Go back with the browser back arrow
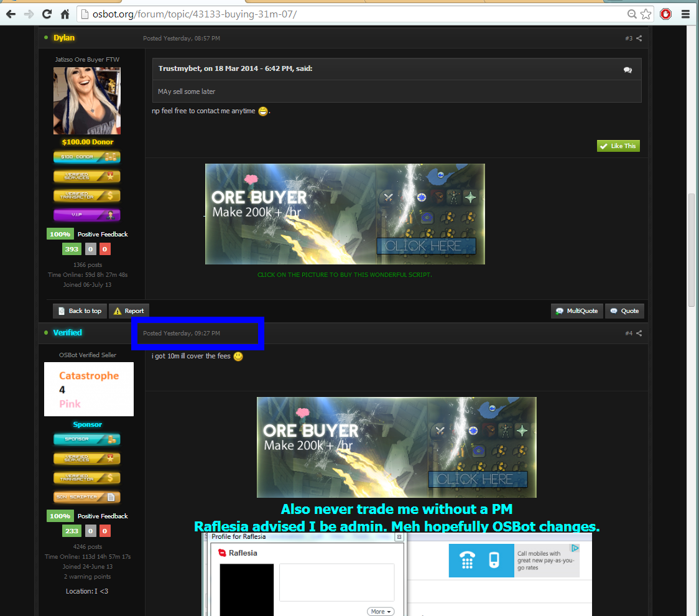Screen dimensions: 699x616 tap(11, 14)
